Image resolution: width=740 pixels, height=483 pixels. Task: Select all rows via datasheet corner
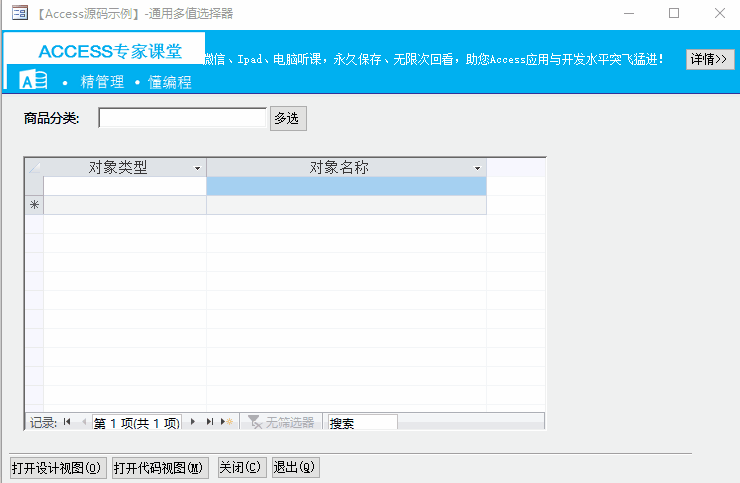34,167
